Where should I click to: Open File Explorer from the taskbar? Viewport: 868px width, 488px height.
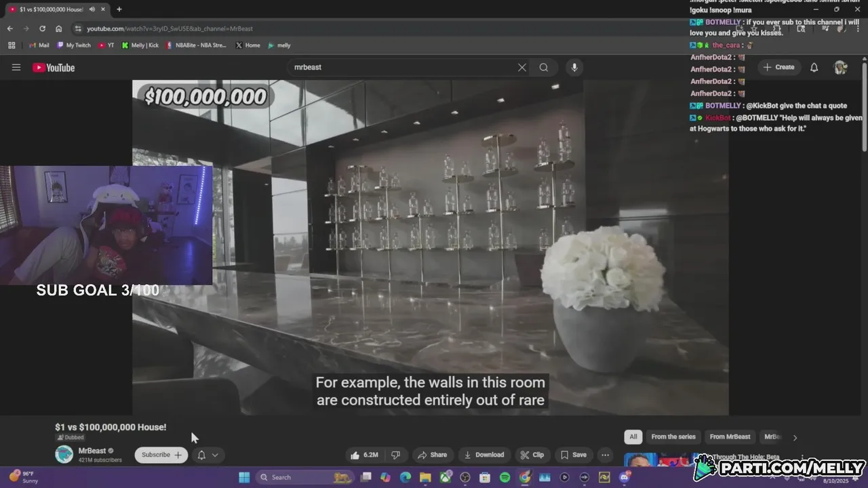pos(426,477)
